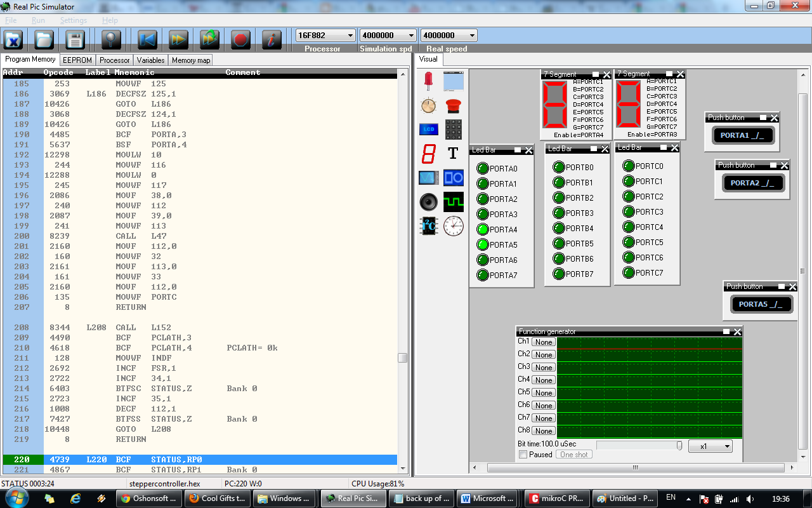Run simulation with yellow fast-forward icon
Screen dimensions: 812x508
click(x=178, y=39)
